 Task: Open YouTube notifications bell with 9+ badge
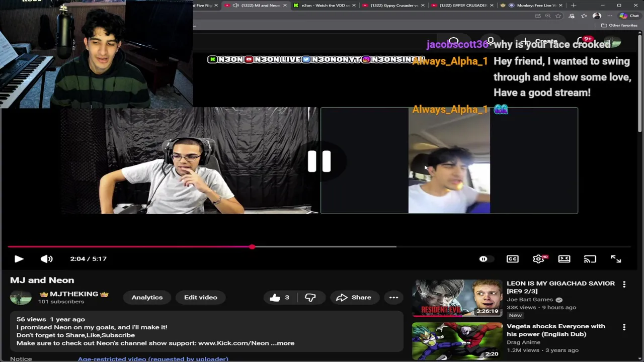[585, 41]
